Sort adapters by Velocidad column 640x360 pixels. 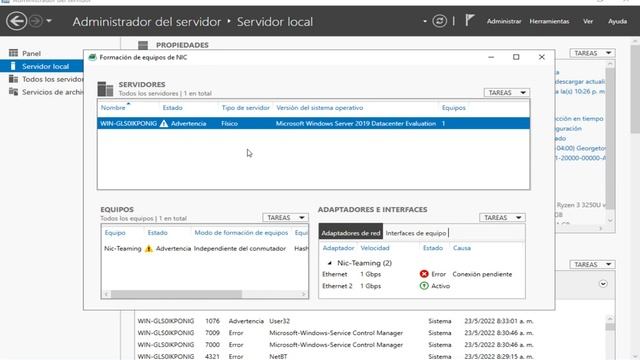375,248
